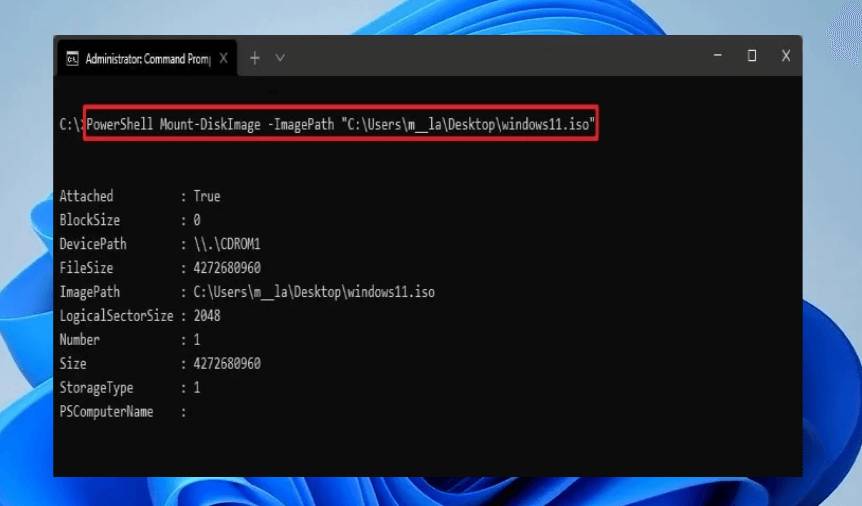Click the Command Prompt tab icon
This screenshot has width=862, height=506.
(73, 58)
